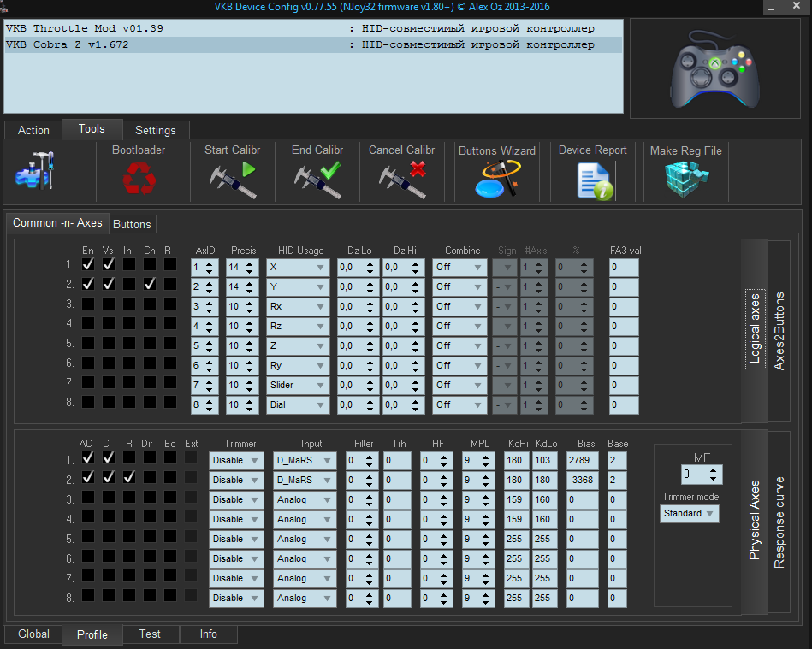Open Combine dropdown for logical axis 8
This screenshot has height=649, width=812.
coord(459,405)
